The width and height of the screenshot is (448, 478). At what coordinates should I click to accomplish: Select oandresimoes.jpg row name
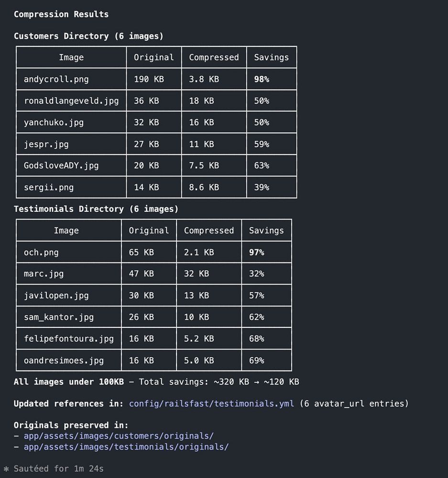[64, 360]
